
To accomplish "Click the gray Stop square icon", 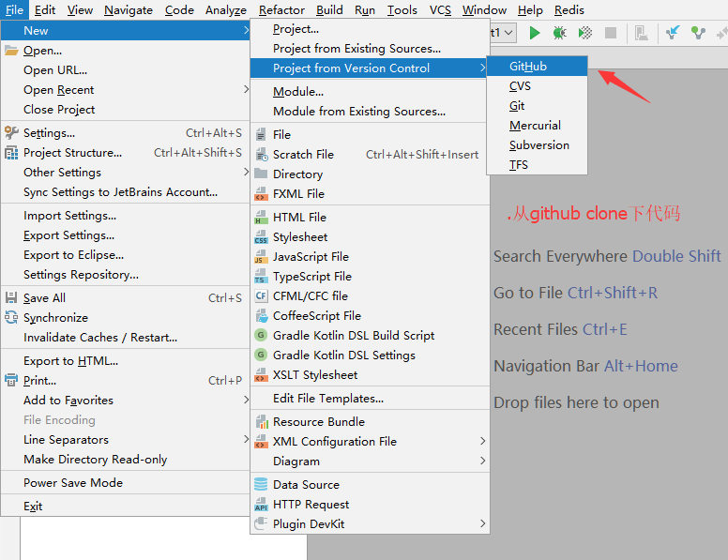I will point(611,33).
